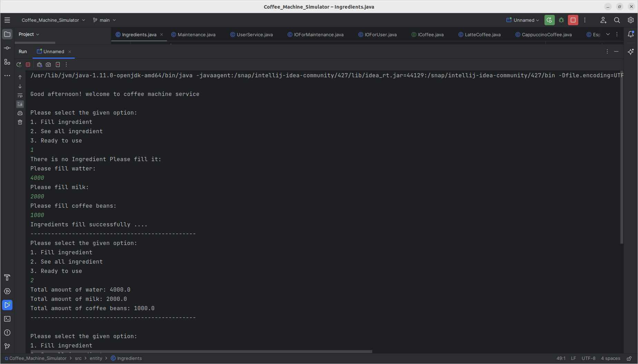This screenshot has height=364, width=638.
Task: Open the AI Assistant sparkle icon
Action: [x=631, y=51]
